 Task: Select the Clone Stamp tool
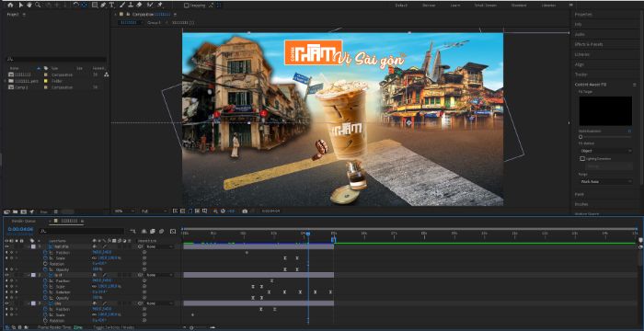pos(131,5)
